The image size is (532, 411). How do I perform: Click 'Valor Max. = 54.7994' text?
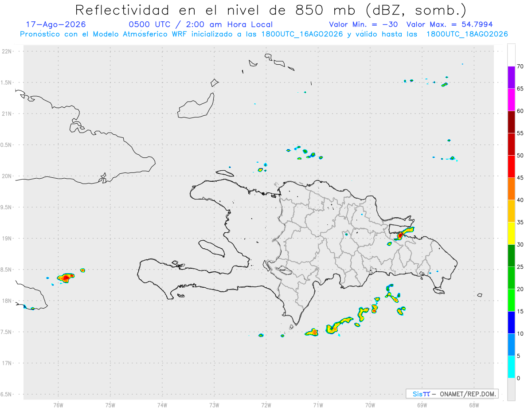point(449,24)
